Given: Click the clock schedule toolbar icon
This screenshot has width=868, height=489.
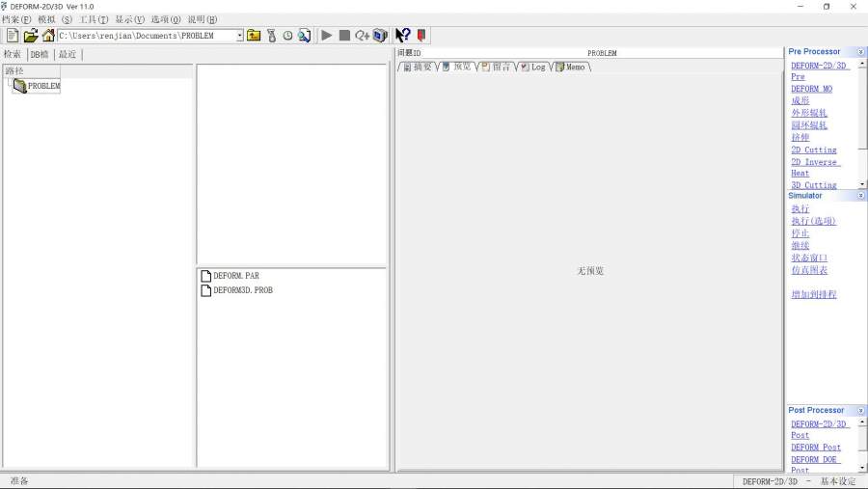Looking at the screenshot, I should click(x=287, y=36).
